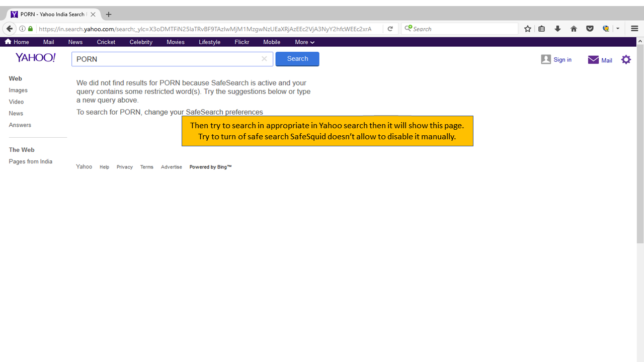Switch to News search in left sidebar
Image resolution: width=644 pixels, height=362 pixels.
point(16,114)
